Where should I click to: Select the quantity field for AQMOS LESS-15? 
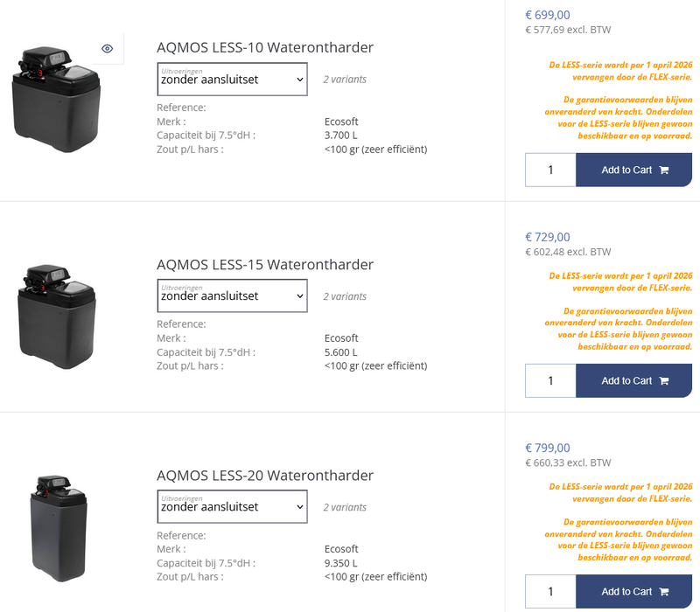click(550, 380)
